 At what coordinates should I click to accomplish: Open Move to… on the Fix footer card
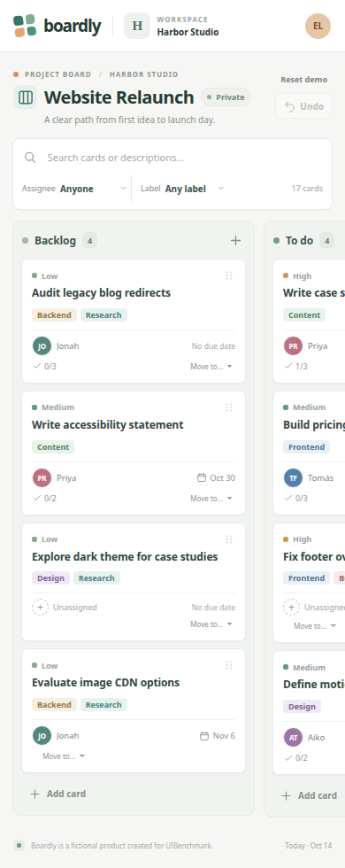pos(315,625)
